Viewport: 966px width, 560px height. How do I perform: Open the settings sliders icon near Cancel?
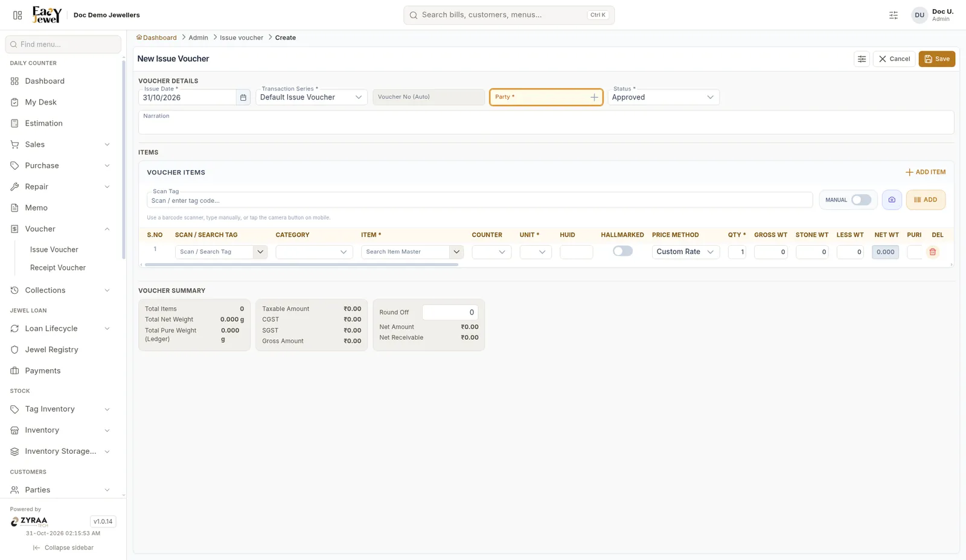(x=862, y=59)
